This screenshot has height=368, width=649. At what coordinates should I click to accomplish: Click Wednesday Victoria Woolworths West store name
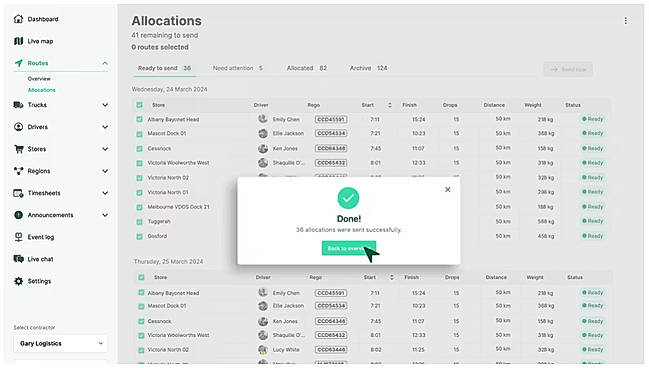[178, 163]
